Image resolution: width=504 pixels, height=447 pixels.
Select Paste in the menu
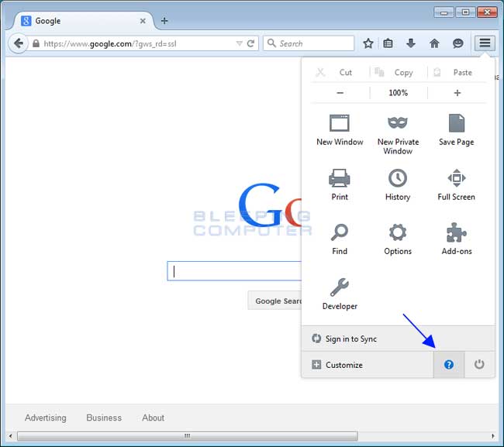(x=457, y=73)
